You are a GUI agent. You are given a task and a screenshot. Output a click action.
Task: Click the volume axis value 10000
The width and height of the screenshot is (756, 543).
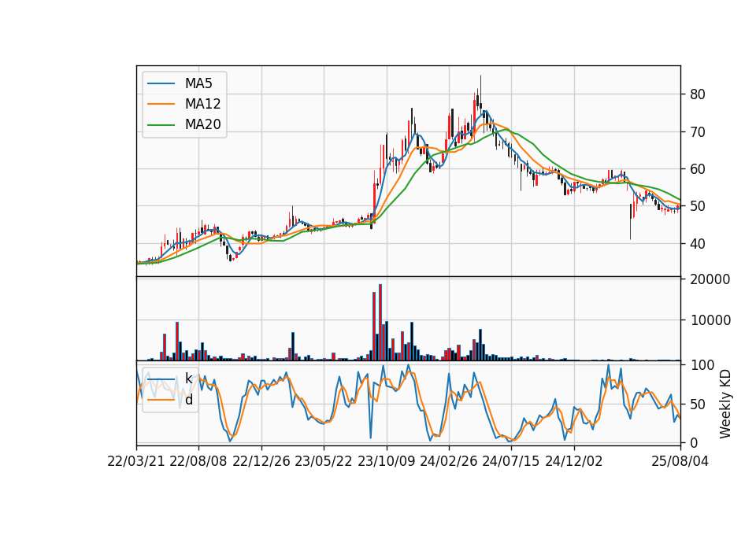point(710,320)
